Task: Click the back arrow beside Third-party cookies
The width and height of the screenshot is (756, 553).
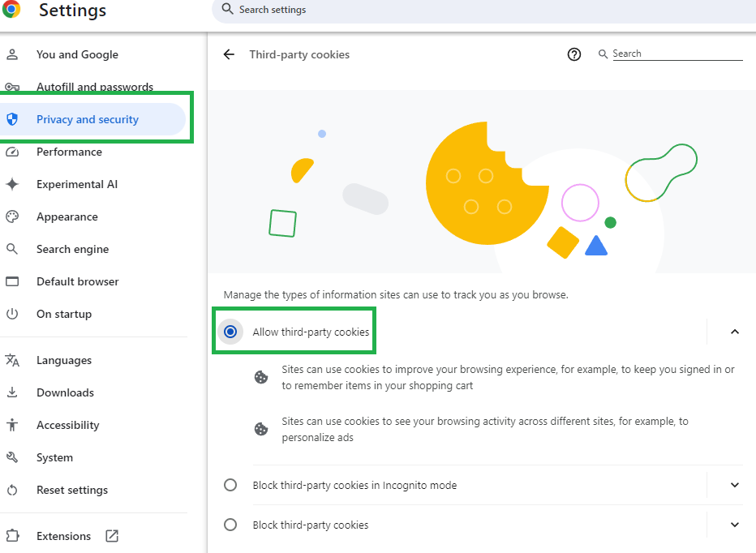Action: (229, 54)
